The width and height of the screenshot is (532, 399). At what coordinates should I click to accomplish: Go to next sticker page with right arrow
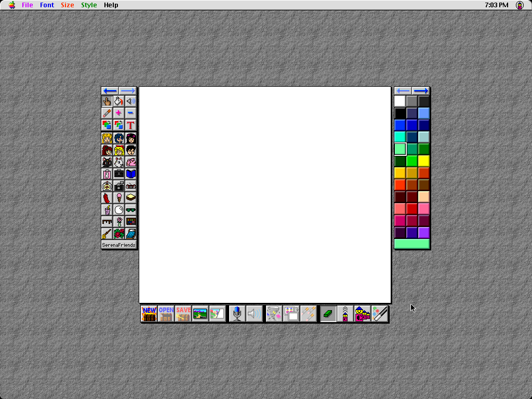128,90
